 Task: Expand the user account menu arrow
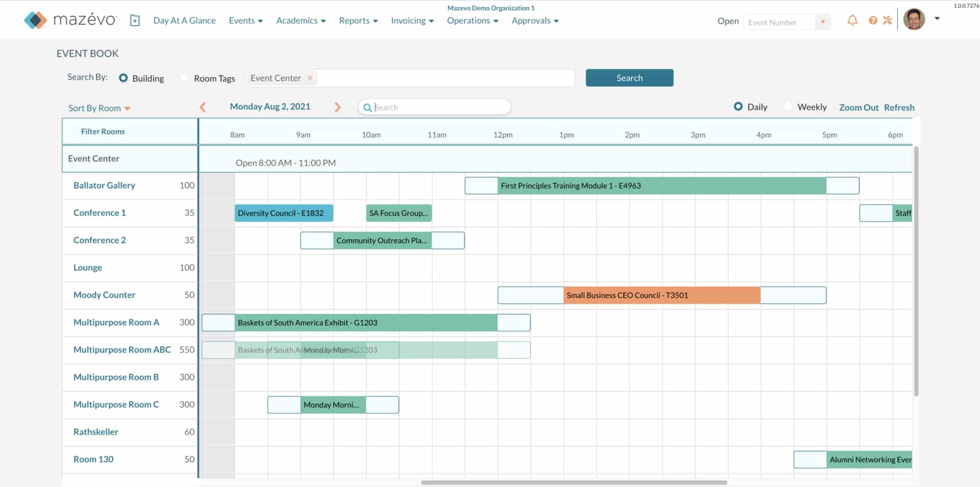937,18
